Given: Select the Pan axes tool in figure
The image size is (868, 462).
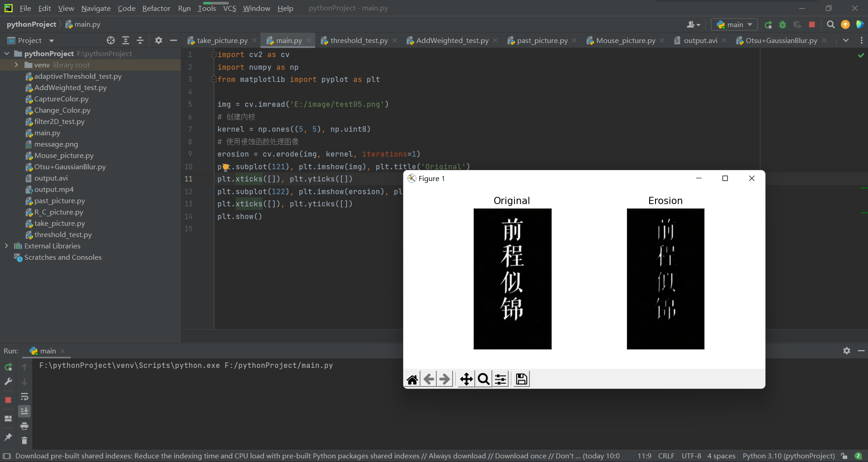Looking at the screenshot, I should [466, 379].
